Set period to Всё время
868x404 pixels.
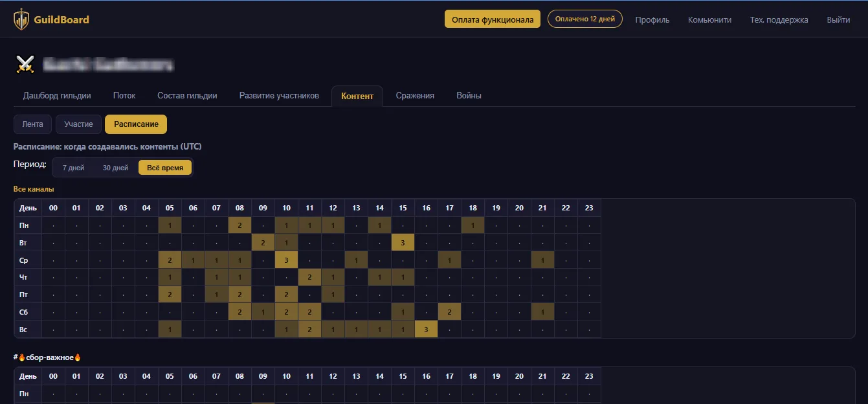coord(165,168)
